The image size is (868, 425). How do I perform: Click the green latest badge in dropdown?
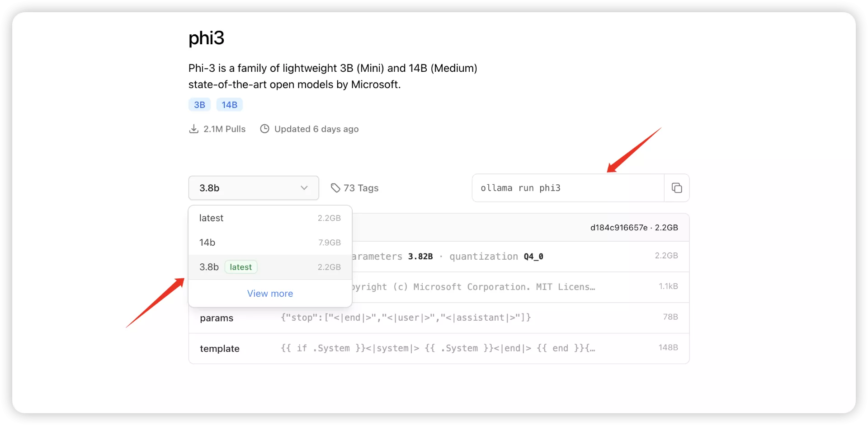[241, 267]
